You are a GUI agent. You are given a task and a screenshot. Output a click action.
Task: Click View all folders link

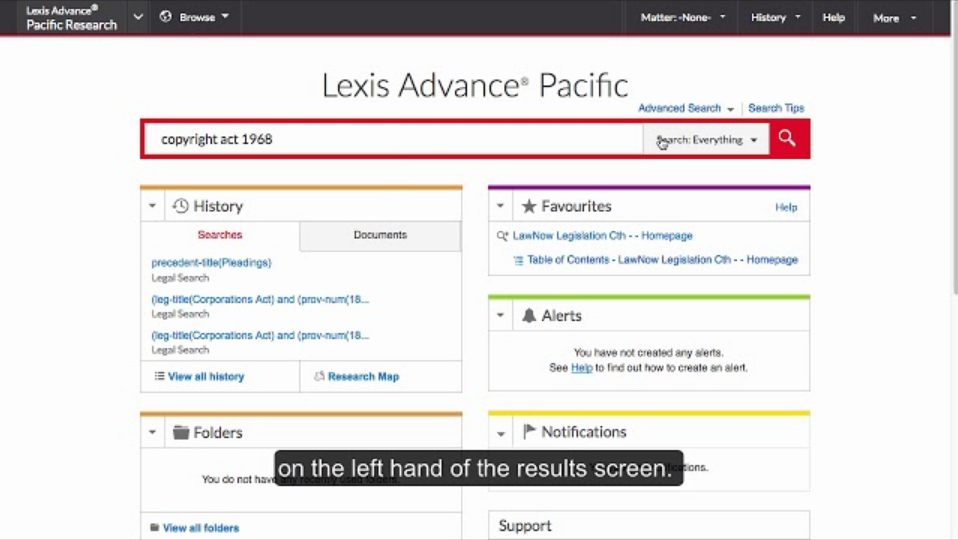coord(201,528)
